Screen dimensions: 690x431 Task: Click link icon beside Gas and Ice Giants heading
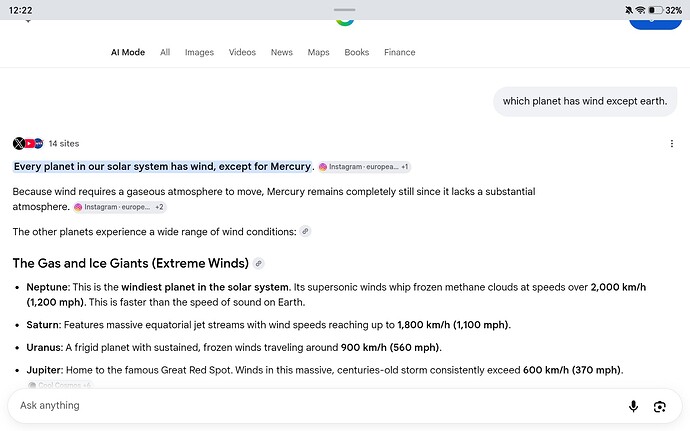(259, 263)
